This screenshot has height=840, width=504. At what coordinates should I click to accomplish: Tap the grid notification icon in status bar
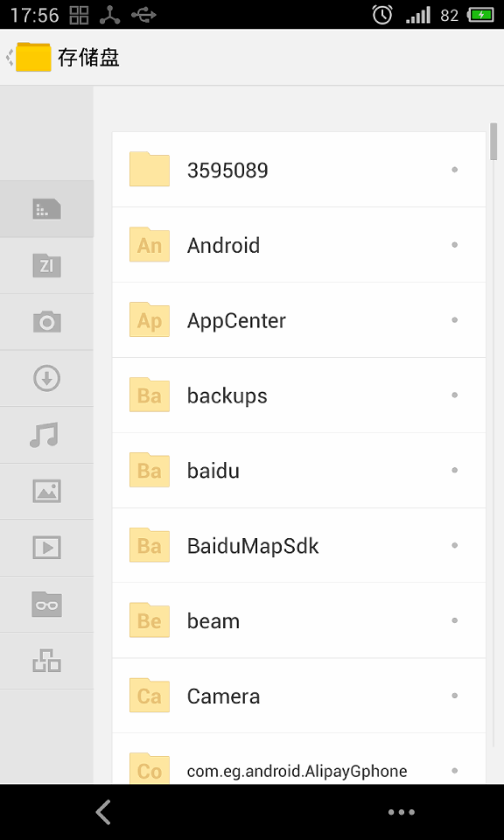point(80,15)
